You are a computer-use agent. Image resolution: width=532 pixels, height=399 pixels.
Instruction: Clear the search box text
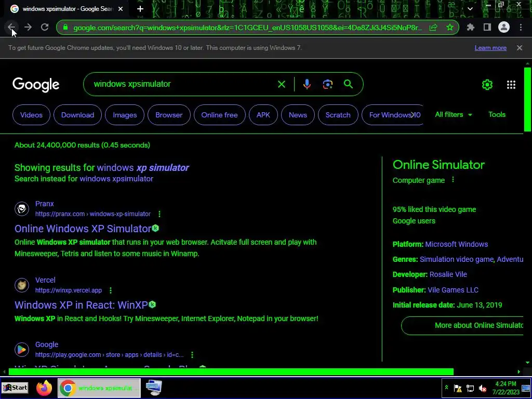[x=282, y=84]
